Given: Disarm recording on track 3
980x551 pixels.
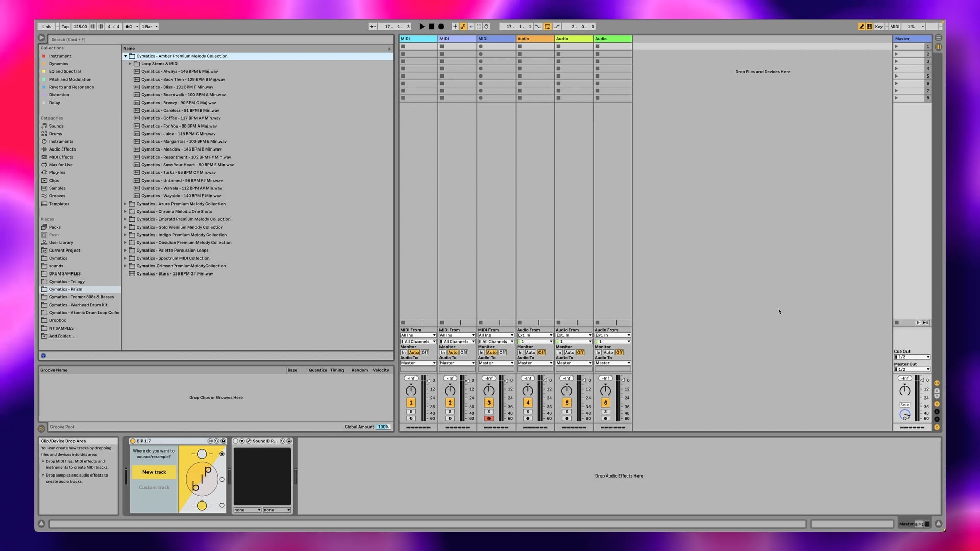Looking at the screenshot, I should (489, 419).
